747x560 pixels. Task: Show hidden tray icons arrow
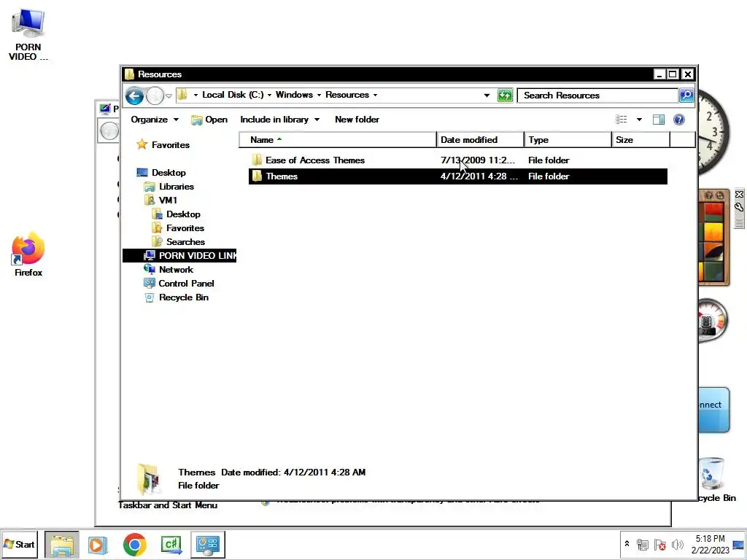(x=627, y=544)
